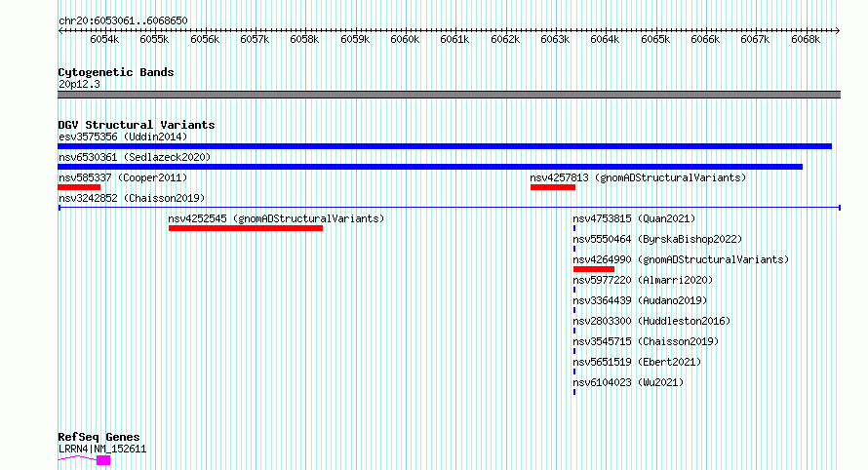
Task: Open the nsv5977220 (Almarri2020) variant label
Action: click(x=643, y=280)
